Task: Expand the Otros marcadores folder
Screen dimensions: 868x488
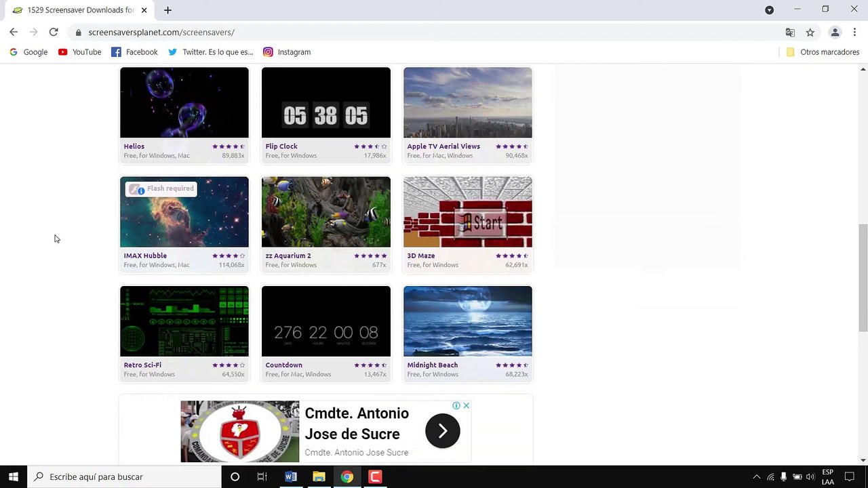Action: pyautogui.click(x=822, y=52)
